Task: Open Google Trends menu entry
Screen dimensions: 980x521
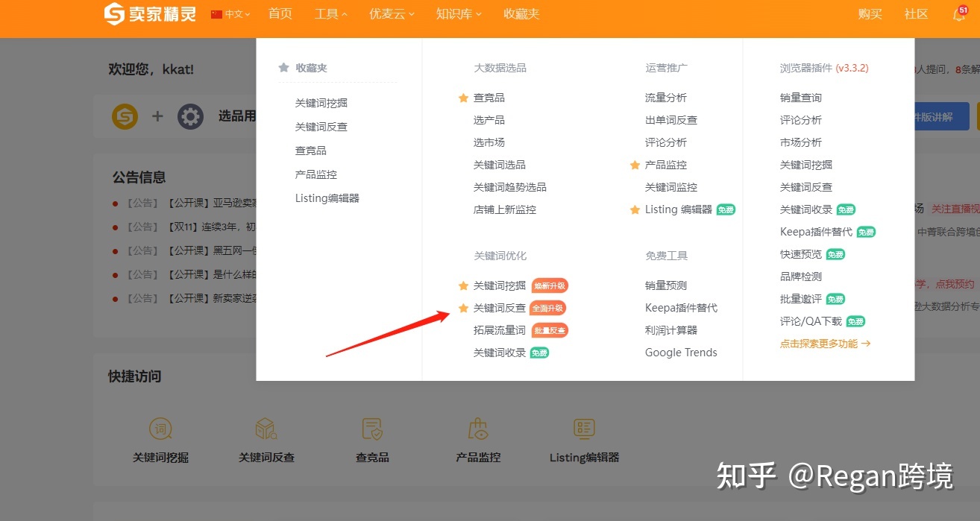Action: pyautogui.click(x=681, y=353)
